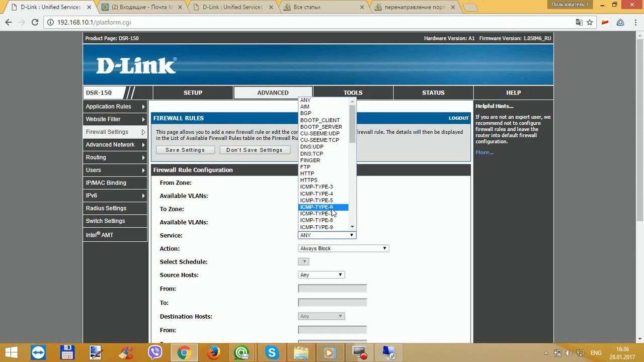Open File Explorer from the taskbar
The image size is (644, 362).
click(x=301, y=352)
